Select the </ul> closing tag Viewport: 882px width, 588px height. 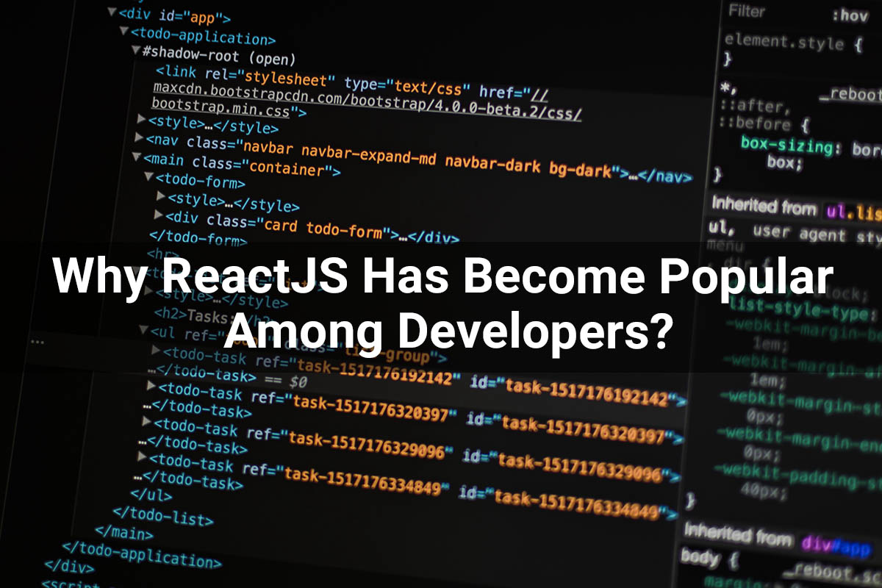151,495
